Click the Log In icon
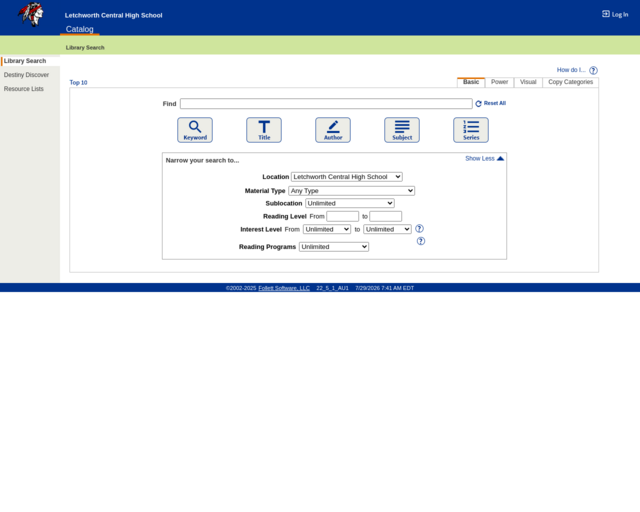This screenshot has height=512, width=640. (606, 14)
